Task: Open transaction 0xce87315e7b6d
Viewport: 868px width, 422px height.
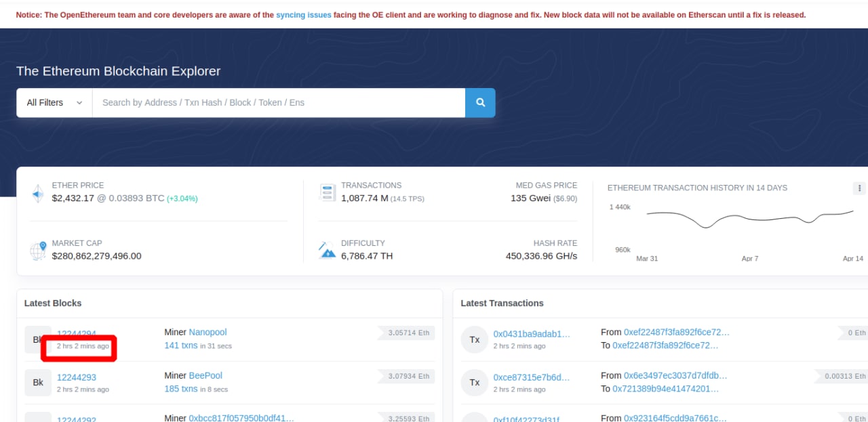Action: [x=532, y=377]
